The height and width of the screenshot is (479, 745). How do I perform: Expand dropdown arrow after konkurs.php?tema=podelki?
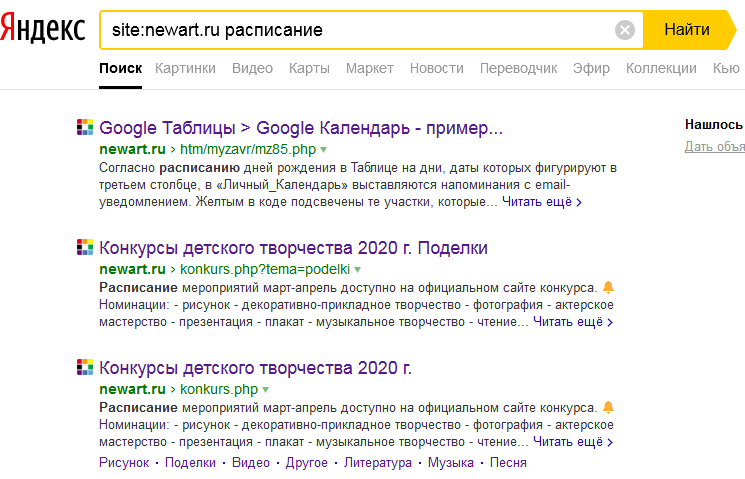tap(358, 270)
